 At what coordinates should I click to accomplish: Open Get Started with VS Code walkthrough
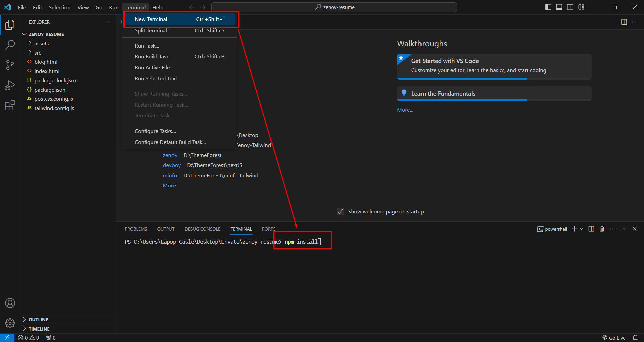[494, 66]
